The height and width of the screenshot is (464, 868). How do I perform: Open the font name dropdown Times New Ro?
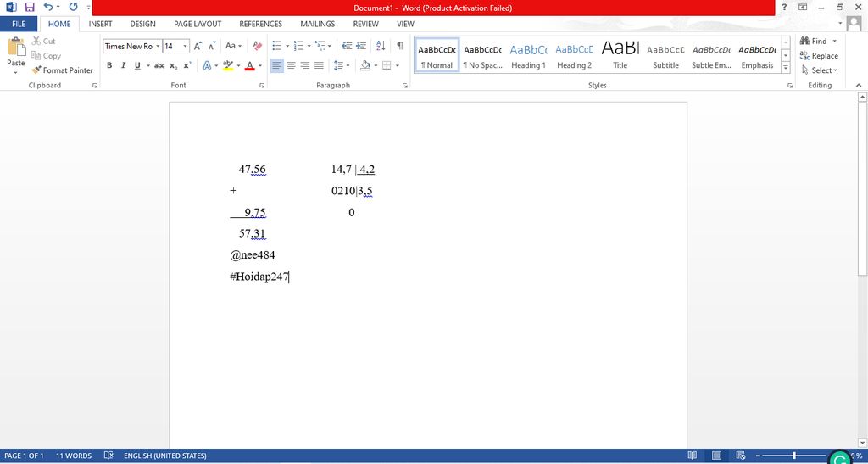159,46
